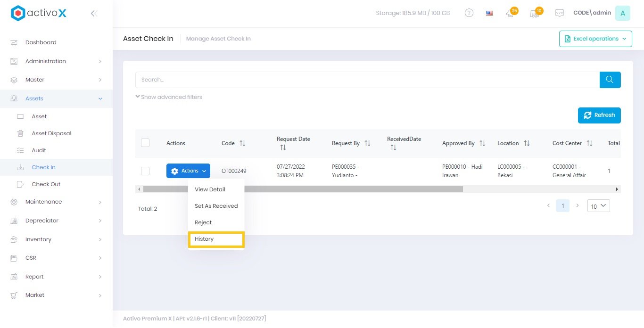Click the horizontal table scrollbar
This screenshot has height=328, width=644.
tap(303, 189)
